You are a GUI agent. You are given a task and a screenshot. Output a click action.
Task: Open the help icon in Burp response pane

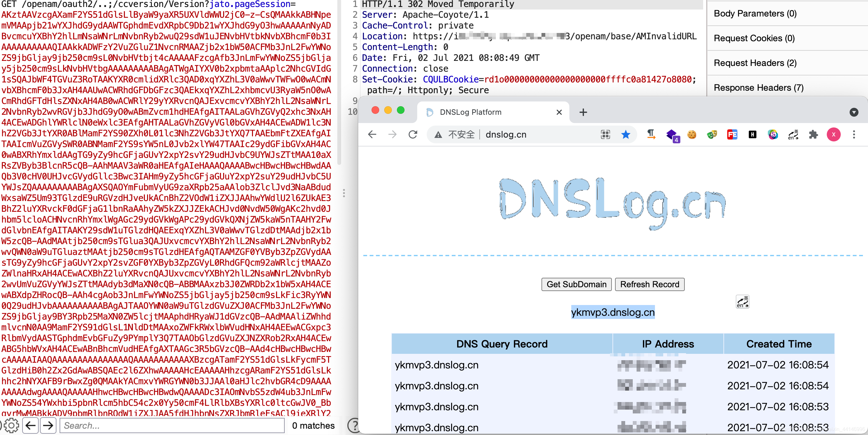353,425
